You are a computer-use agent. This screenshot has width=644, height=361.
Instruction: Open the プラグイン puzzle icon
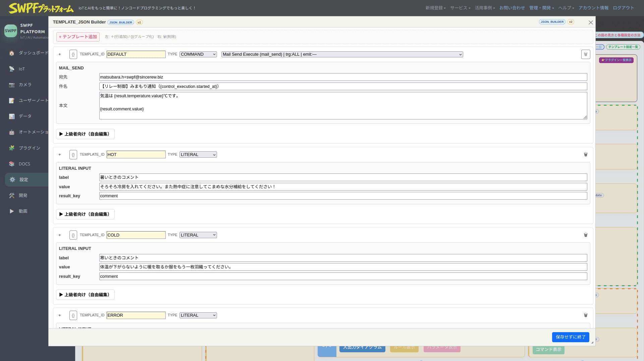[x=12, y=148]
